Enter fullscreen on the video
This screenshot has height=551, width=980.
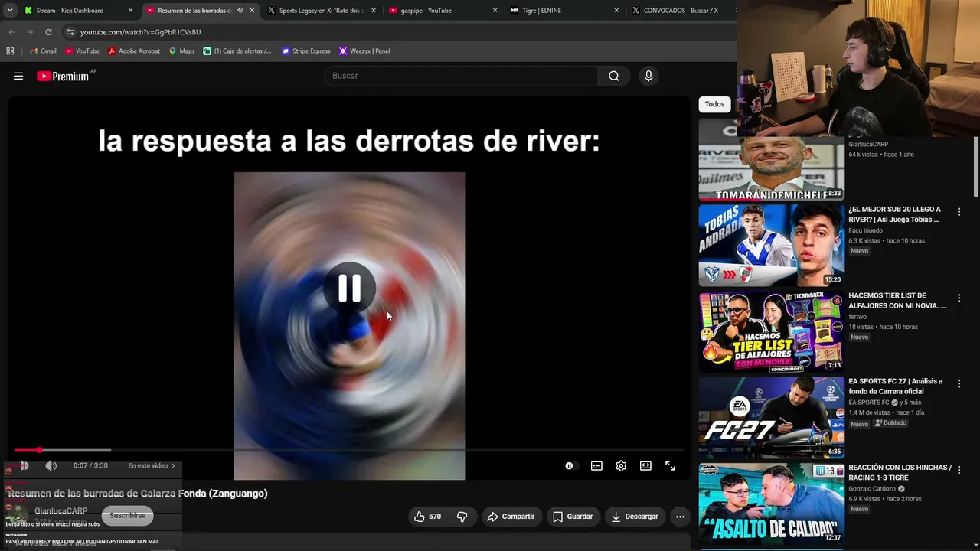670,465
